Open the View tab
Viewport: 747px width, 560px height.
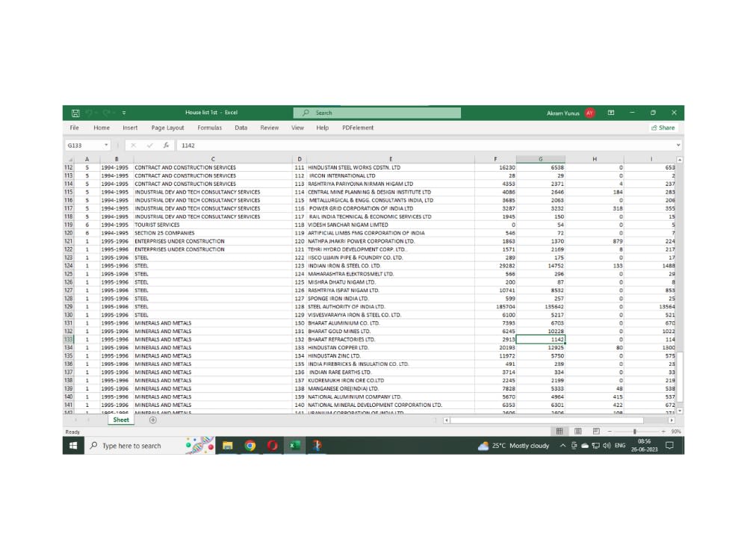[298, 128]
